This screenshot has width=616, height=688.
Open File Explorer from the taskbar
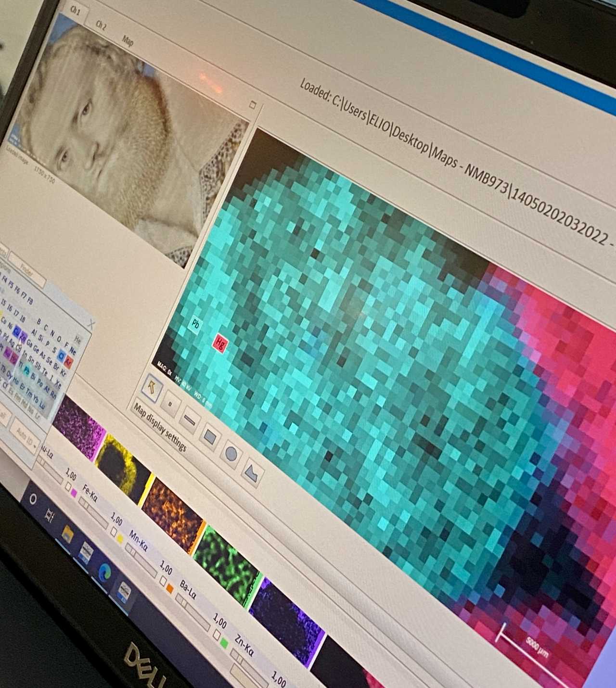(x=67, y=534)
